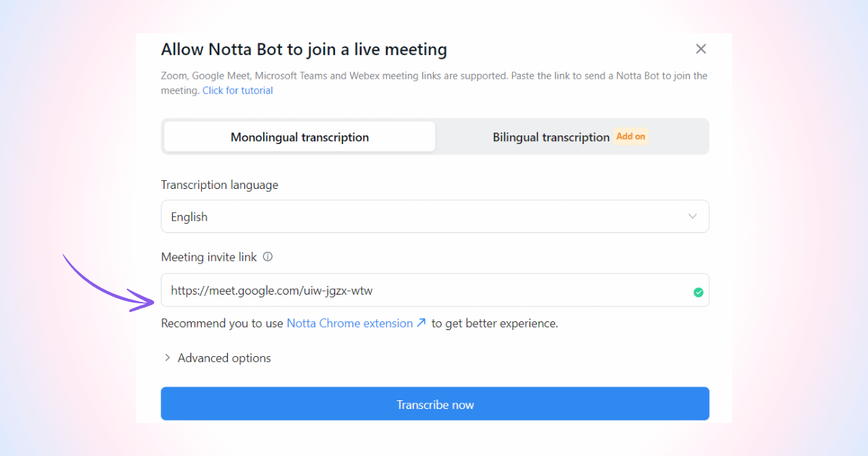Click the Add on badge

[631, 136]
